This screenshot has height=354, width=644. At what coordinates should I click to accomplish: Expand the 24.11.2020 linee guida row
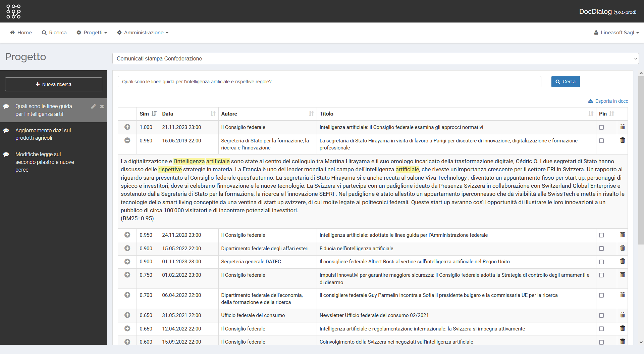127,235
